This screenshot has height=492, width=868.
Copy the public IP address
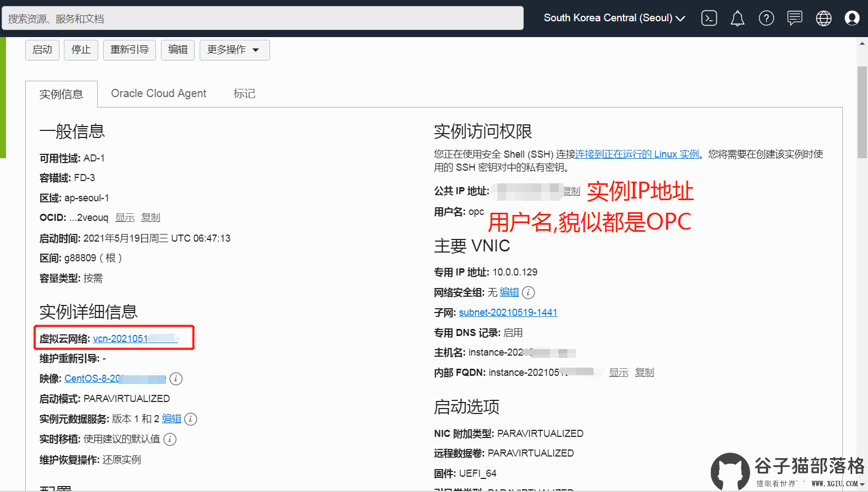coord(572,191)
